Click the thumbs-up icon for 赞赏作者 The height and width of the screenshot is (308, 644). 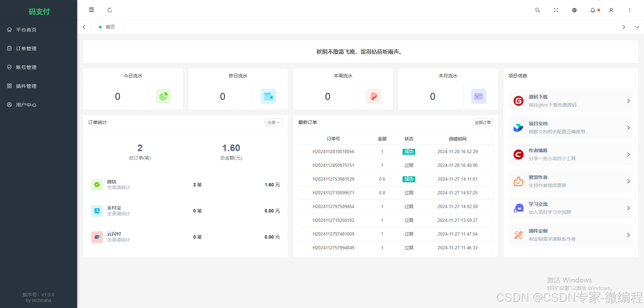519,181
